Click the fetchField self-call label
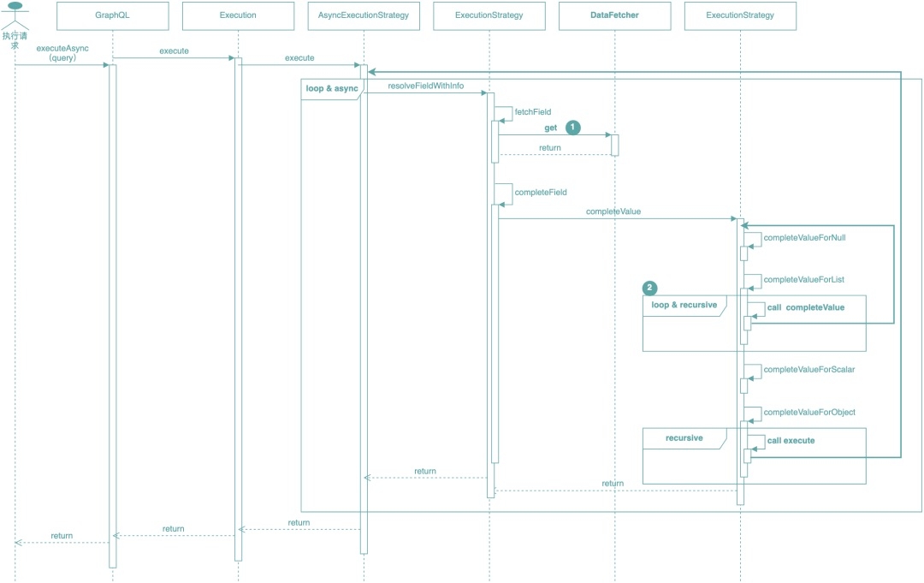Image resolution: width=924 pixels, height=583 pixels. click(x=532, y=112)
